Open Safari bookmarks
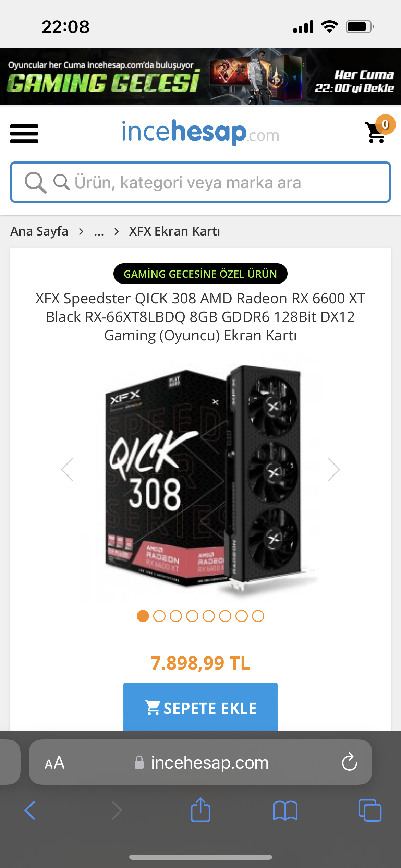Viewport: 401px width, 868px height. [285, 811]
